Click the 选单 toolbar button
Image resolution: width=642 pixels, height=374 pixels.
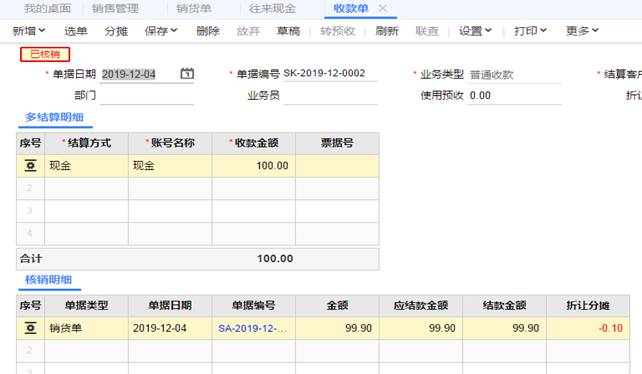(76, 31)
